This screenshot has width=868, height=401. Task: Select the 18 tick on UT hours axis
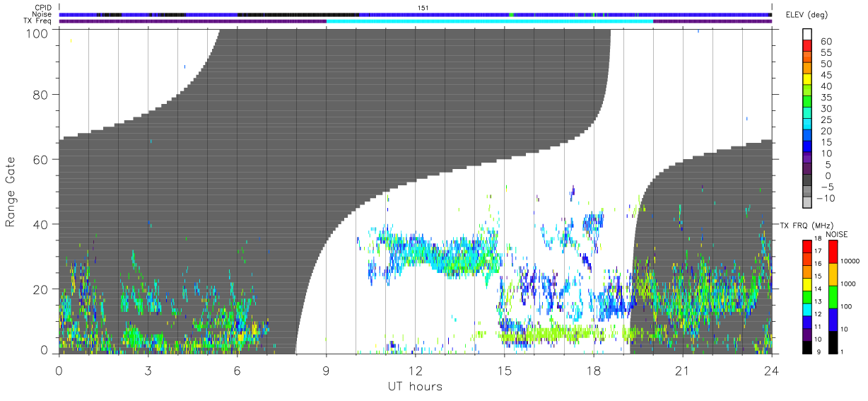pos(593,370)
